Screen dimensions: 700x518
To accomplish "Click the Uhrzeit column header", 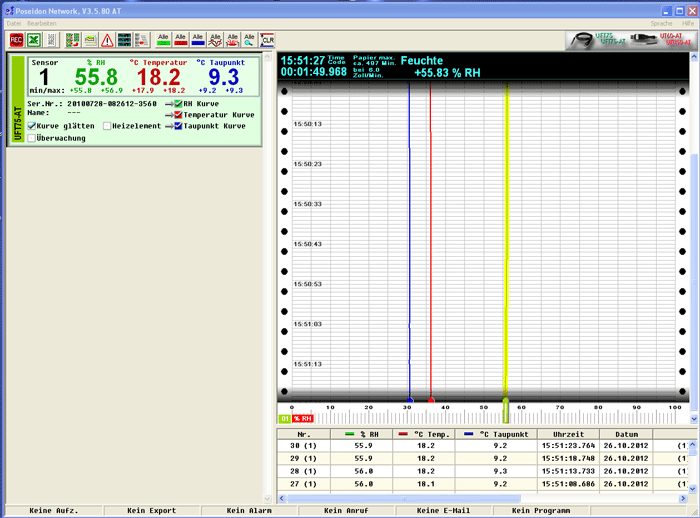I will point(568,434).
